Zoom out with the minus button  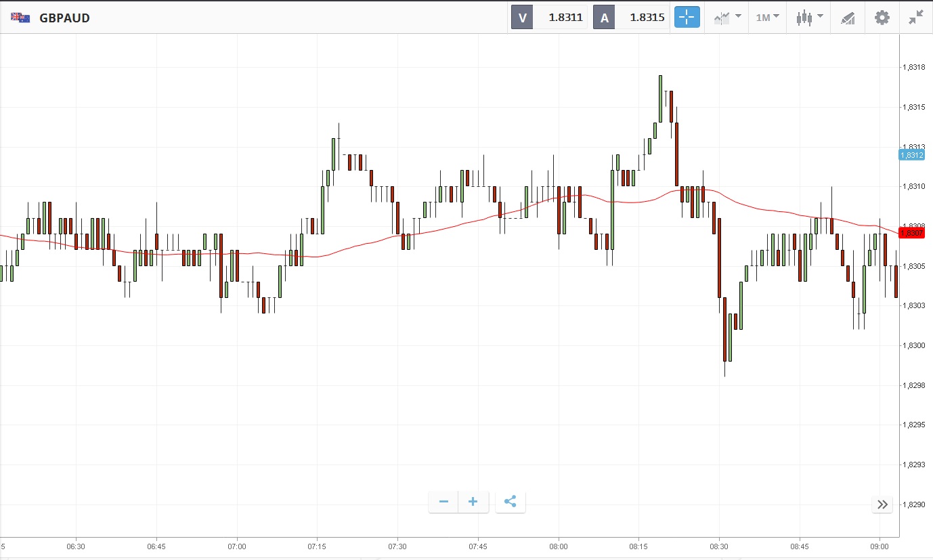tap(443, 502)
